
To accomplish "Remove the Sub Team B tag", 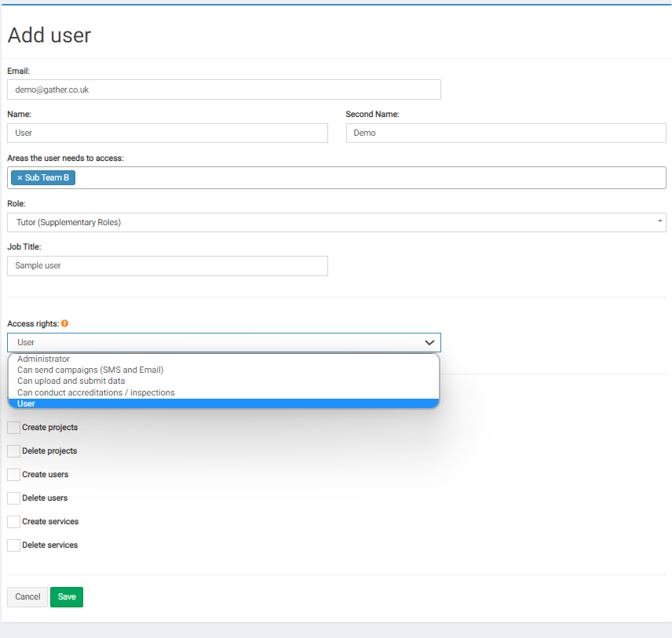I will tap(20, 178).
